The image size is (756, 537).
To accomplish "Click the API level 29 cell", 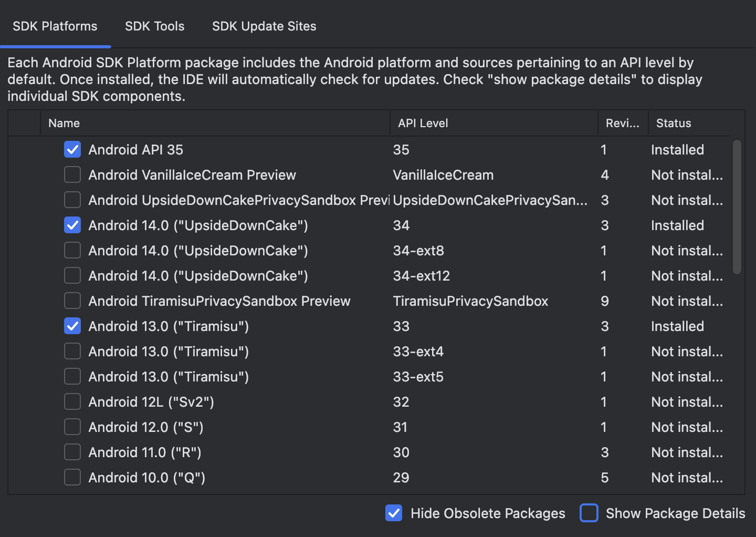I will [x=401, y=478].
